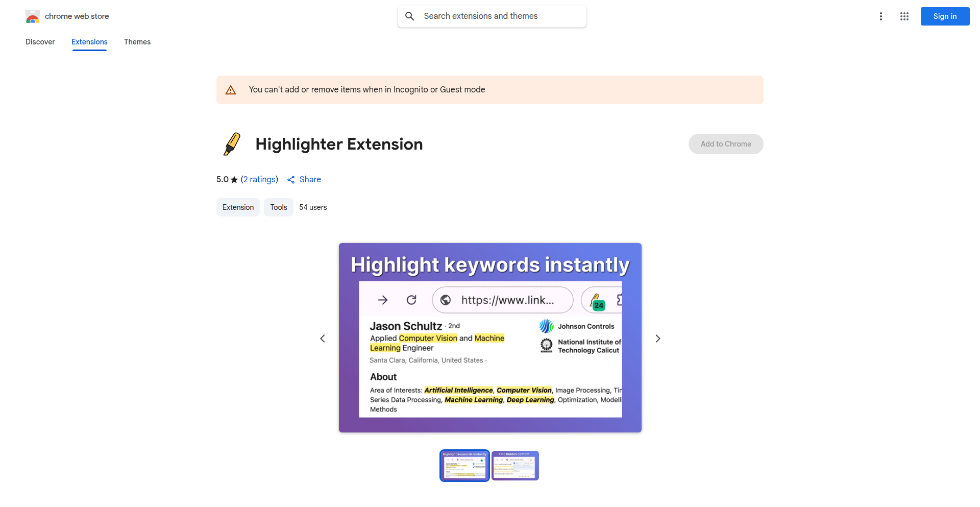Viewport: 980px width, 507px height.
Task: Show previous screenshot with left arrow
Action: 323,339
